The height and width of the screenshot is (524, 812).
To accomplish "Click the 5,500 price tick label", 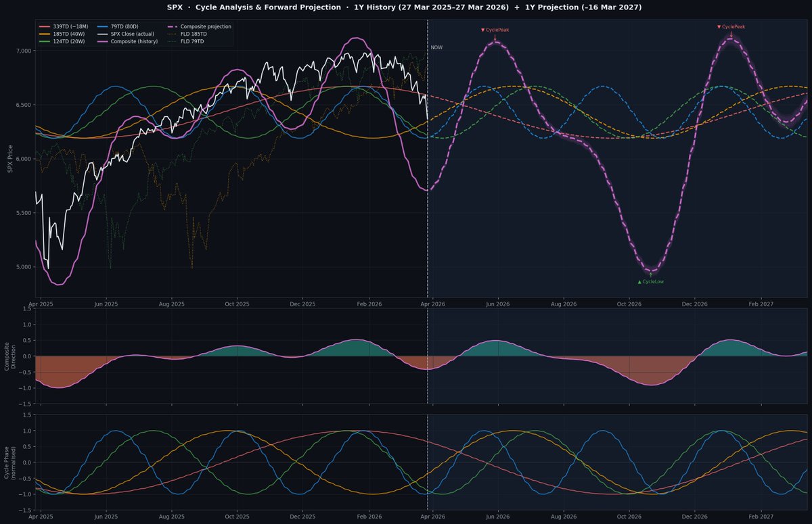I will pos(24,213).
